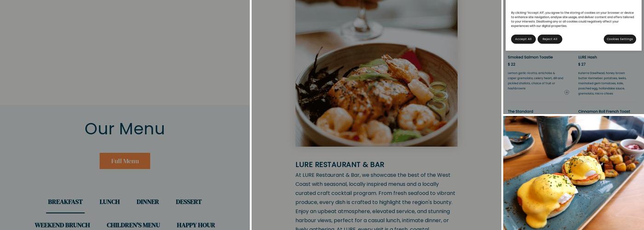The height and width of the screenshot is (230, 644).
Task: Accept all cookies
Action: pos(523,39)
